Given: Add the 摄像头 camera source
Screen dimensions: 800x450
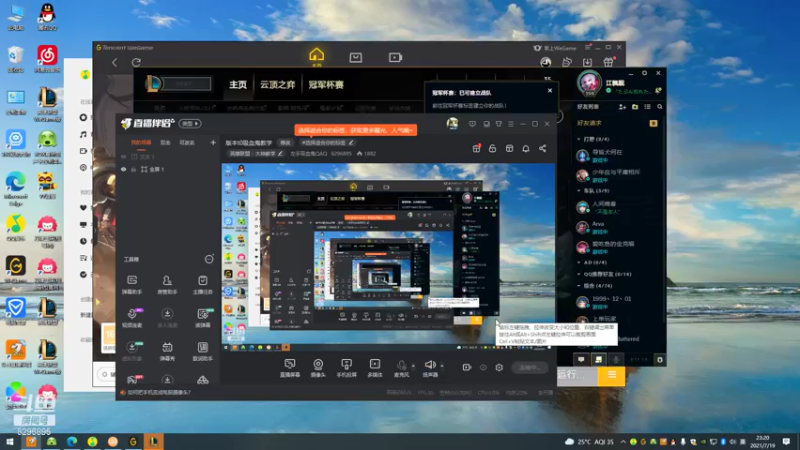Looking at the screenshot, I should pyautogui.click(x=318, y=368).
